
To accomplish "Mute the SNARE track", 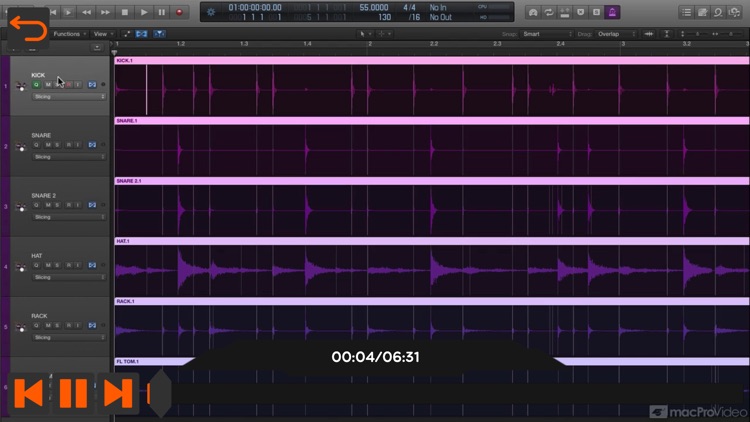I will pos(48,145).
